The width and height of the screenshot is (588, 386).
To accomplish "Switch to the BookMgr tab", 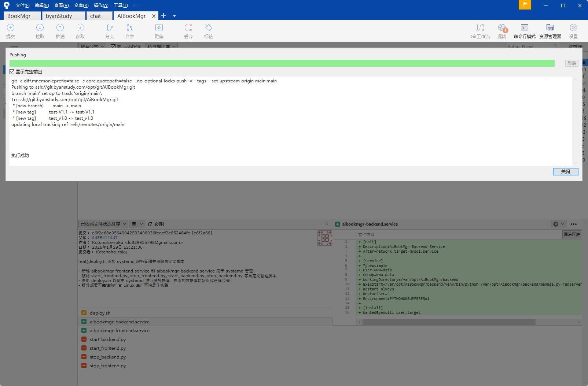I will click(22, 16).
